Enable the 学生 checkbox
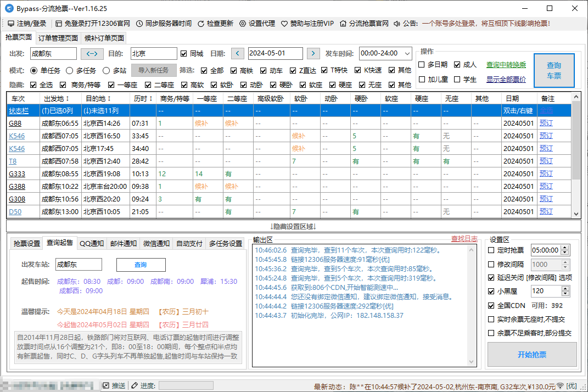Image resolution: width=588 pixels, height=392 pixels. pos(457,79)
